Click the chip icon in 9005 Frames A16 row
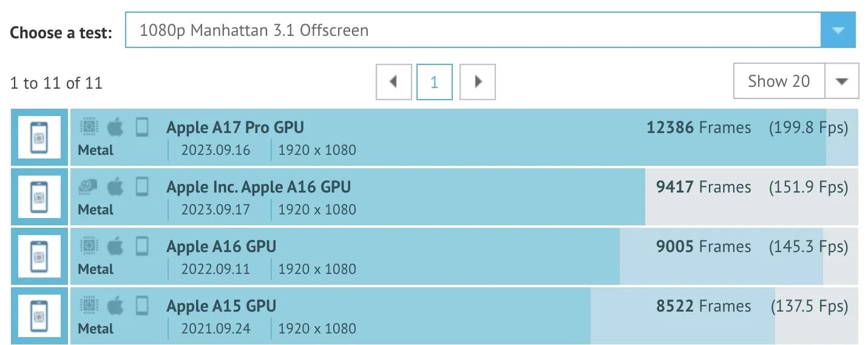868x345 pixels. click(x=89, y=246)
